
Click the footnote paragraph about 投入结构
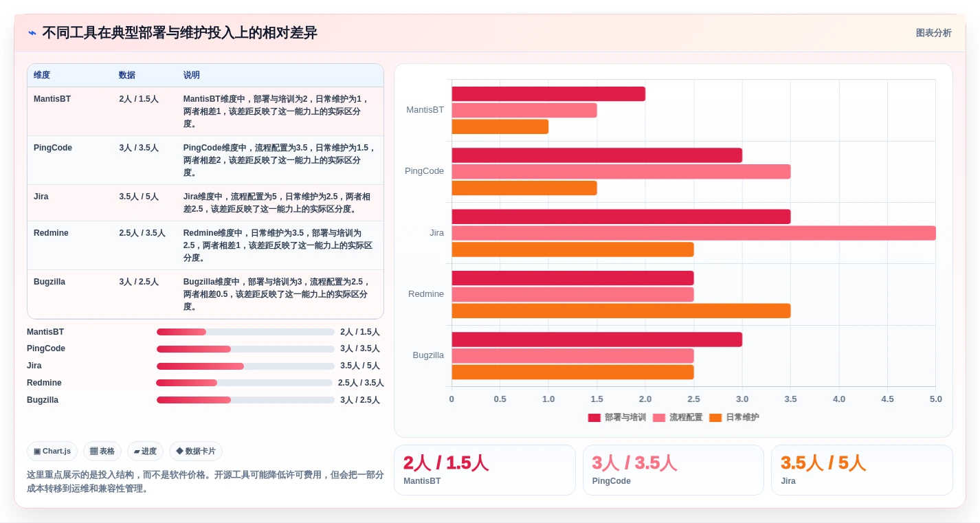point(205,482)
